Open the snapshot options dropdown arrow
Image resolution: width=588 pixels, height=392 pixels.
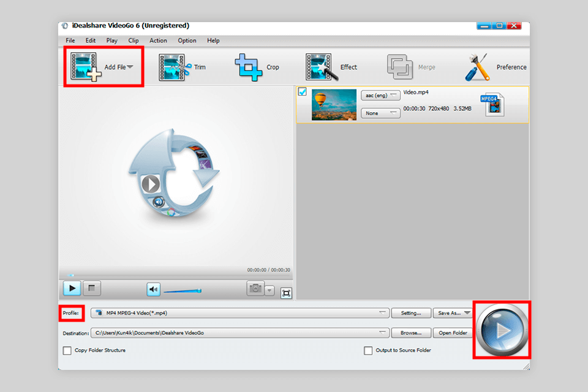[x=269, y=290]
